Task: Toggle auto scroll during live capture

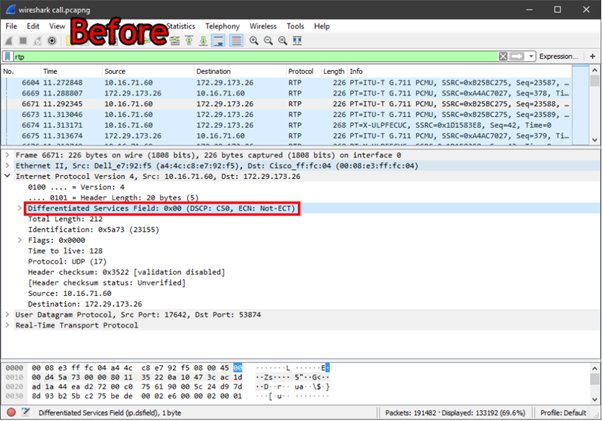Action: (218, 41)
